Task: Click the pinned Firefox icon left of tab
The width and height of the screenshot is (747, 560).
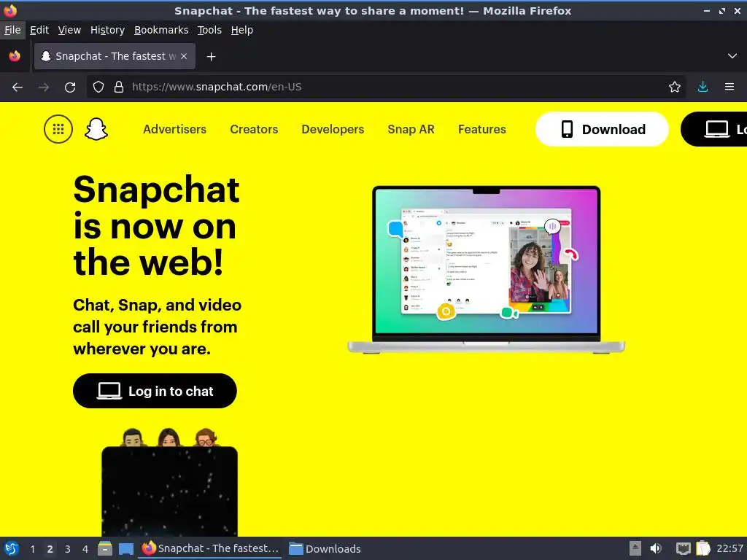Action: coord(15,56)
